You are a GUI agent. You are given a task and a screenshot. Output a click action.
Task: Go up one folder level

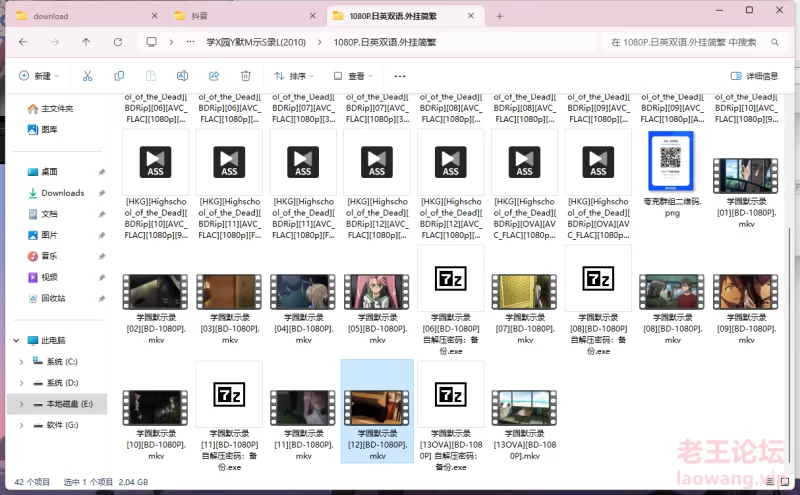[86, 42]
